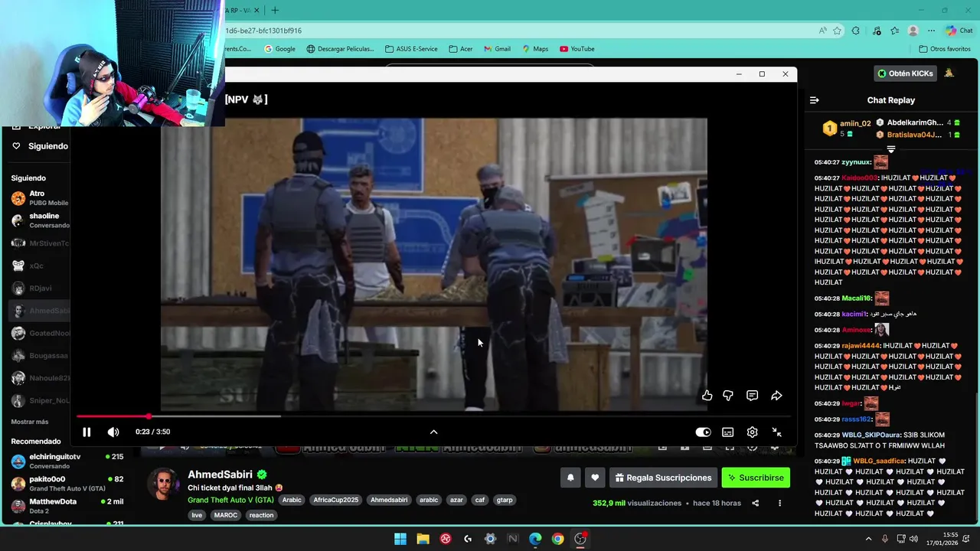Open RDjavi channel in sidebar
Image resolution: width=980 pixels, height=551 pixels.
point(38,289)
